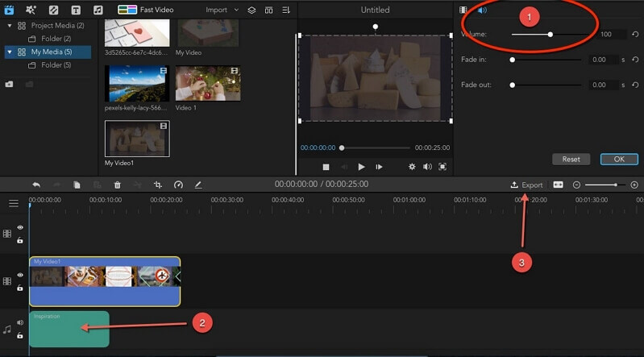The image size is (644, 357).
Task: Open the Music tab icon
Action: pos(98,10)
